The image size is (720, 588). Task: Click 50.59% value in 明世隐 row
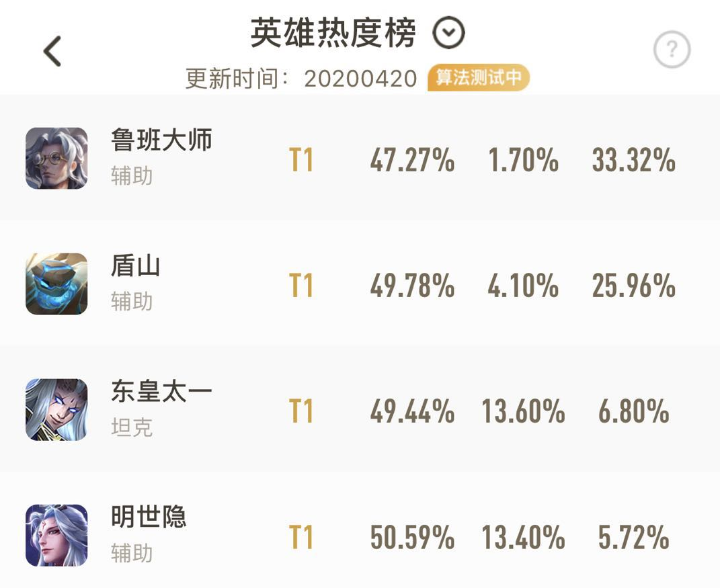pos(412,537)
